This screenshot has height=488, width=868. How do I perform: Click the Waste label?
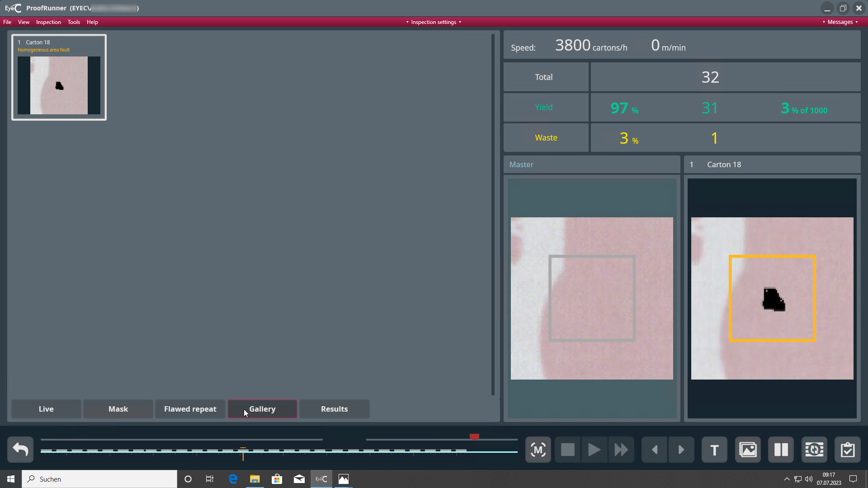pyautogui.click(x=546, y=137)
